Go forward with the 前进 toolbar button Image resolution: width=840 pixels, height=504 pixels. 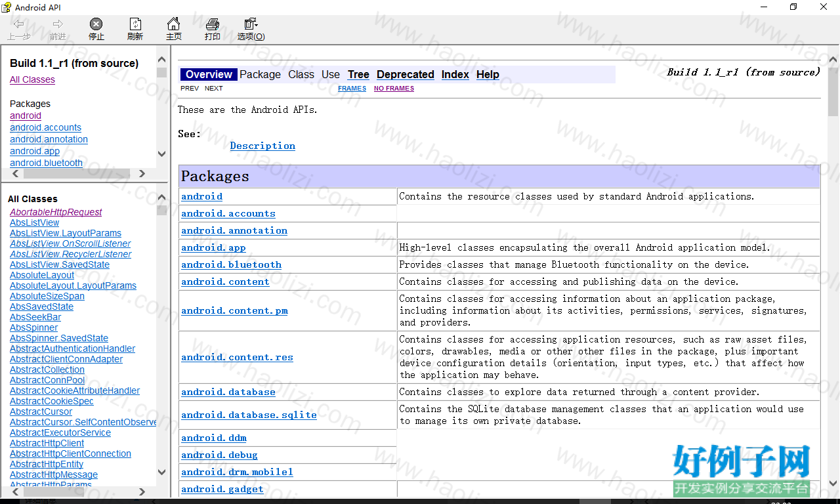click(58, 30)
